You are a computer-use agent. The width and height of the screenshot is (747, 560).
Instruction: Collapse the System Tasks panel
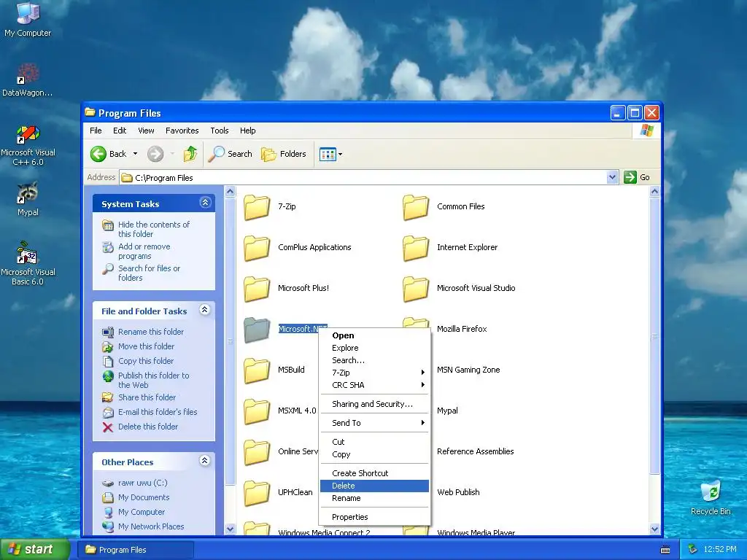point(205,203)
